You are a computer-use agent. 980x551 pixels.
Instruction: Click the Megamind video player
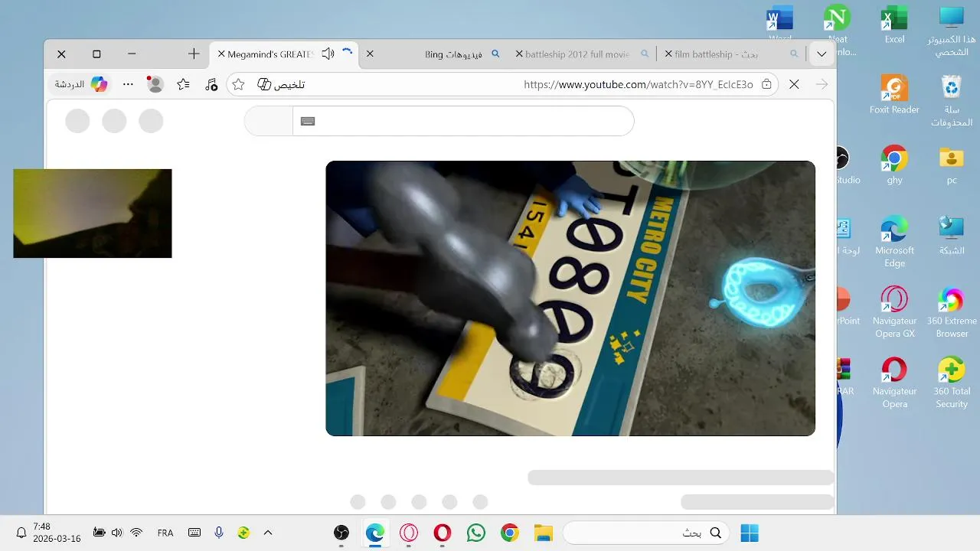[570, 298]
